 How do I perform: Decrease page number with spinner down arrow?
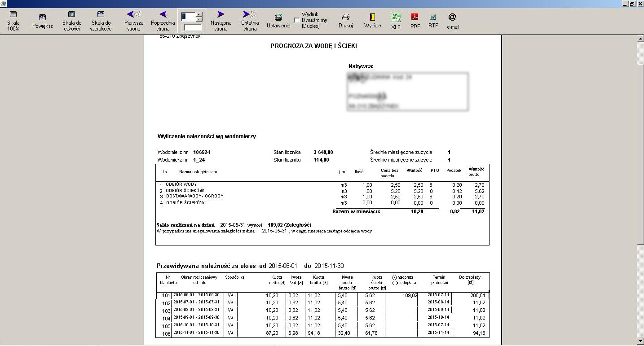199,19
